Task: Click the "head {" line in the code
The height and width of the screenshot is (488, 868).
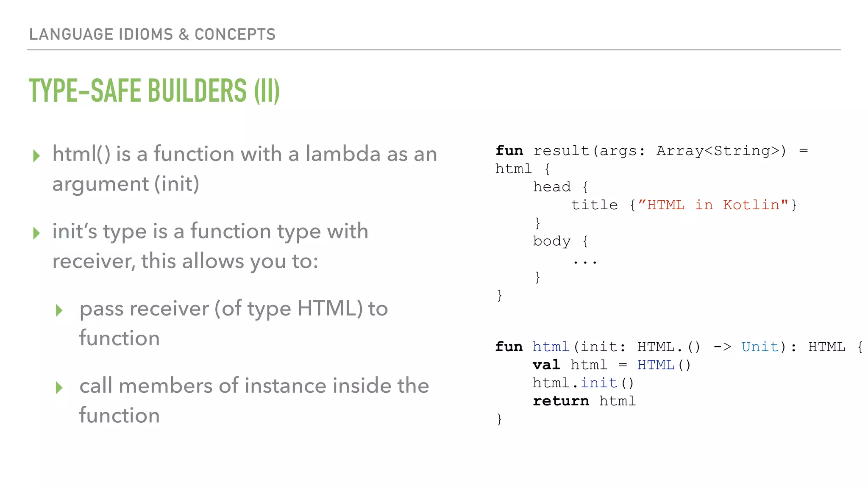Action: (x=560, y=187)
